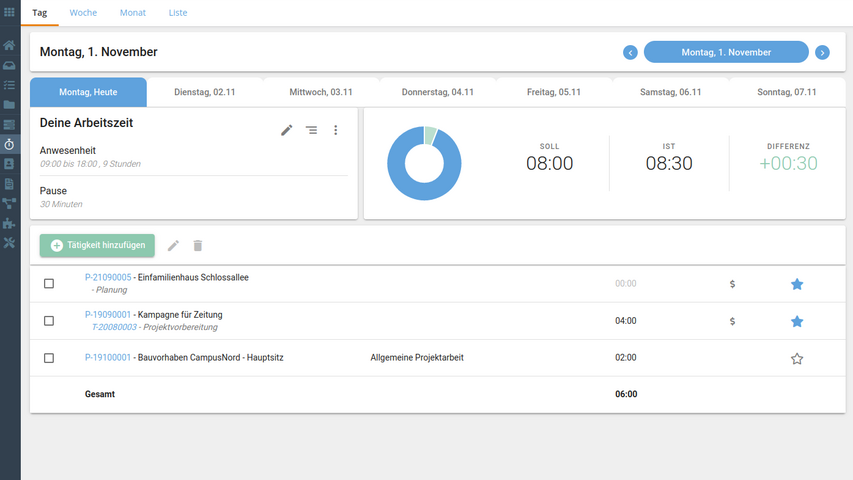Check the box for Einfamilienhaus Schlossallee
This screenshot has width=853, height=480.
coord(49,284)
